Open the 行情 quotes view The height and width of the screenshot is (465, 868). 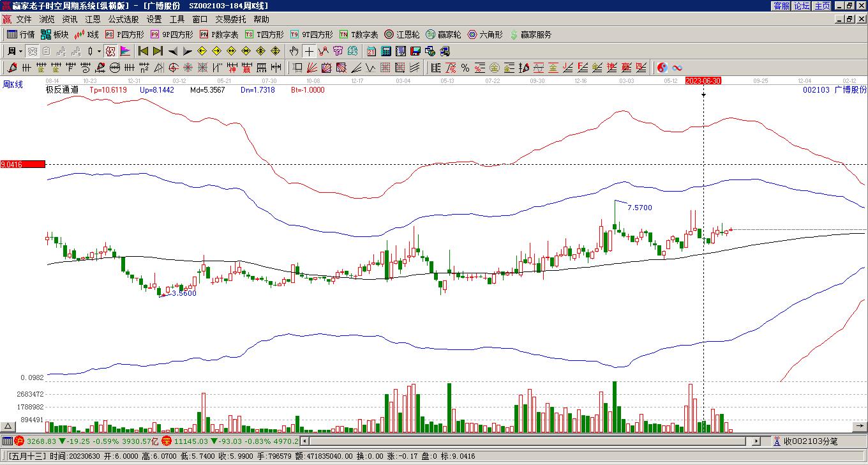point(21,34)
